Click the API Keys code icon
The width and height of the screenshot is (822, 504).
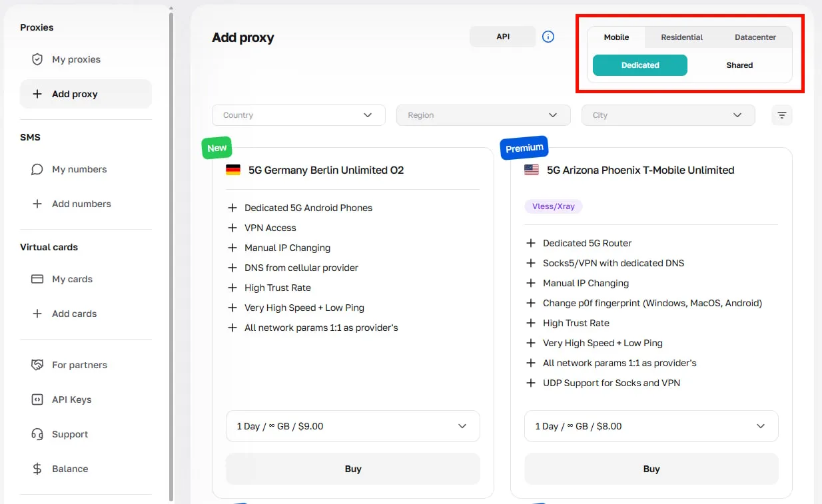[37, 399]
